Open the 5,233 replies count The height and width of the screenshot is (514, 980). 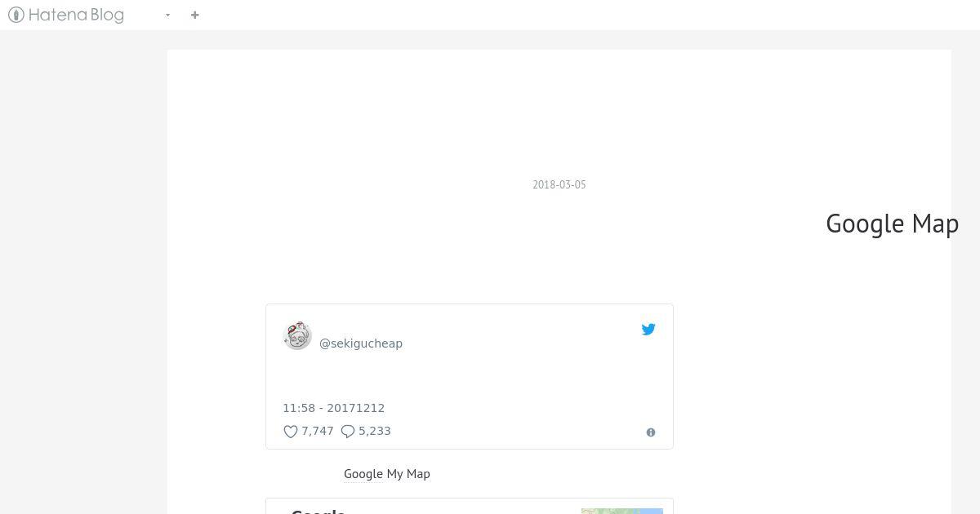[375, 431]
